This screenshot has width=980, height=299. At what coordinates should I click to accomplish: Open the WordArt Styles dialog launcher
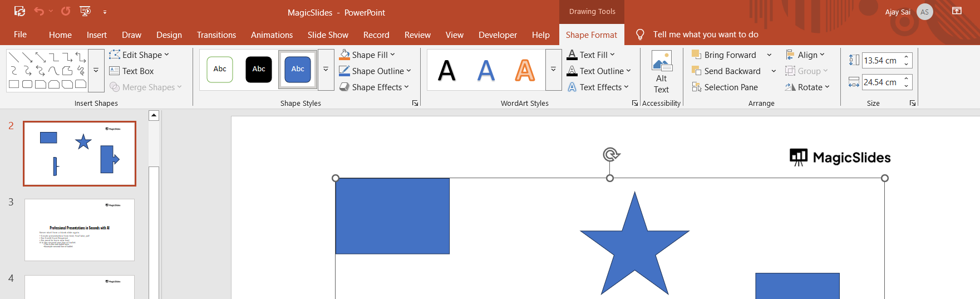[634, 103]
